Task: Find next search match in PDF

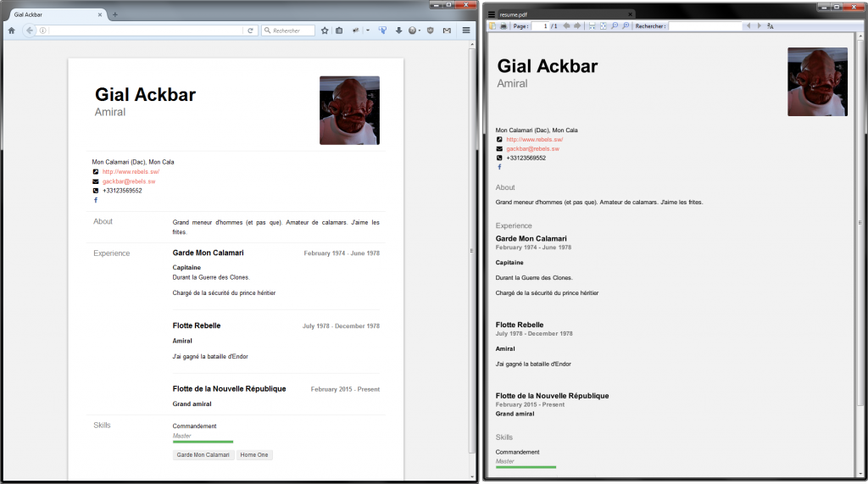Action: [x=759, y=26]
